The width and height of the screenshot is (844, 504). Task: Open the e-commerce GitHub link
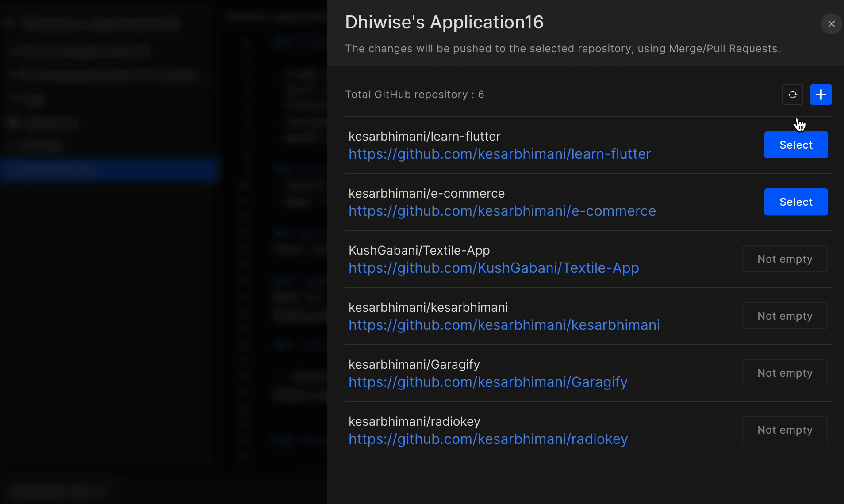pos(502,211)
